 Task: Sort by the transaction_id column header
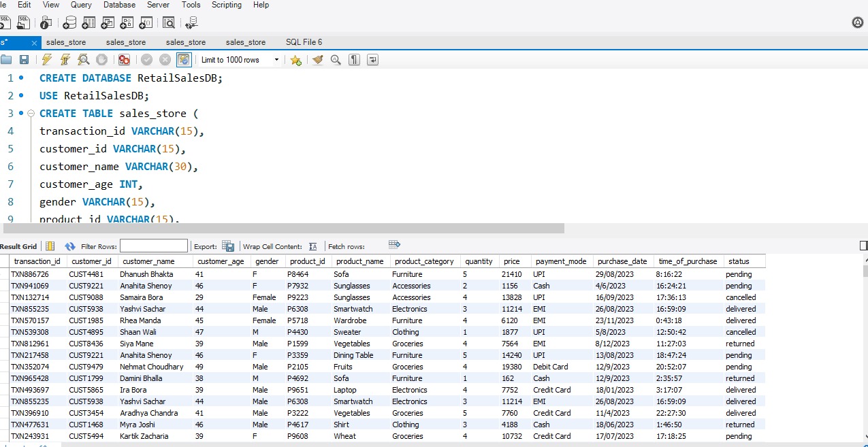[37, 261]
